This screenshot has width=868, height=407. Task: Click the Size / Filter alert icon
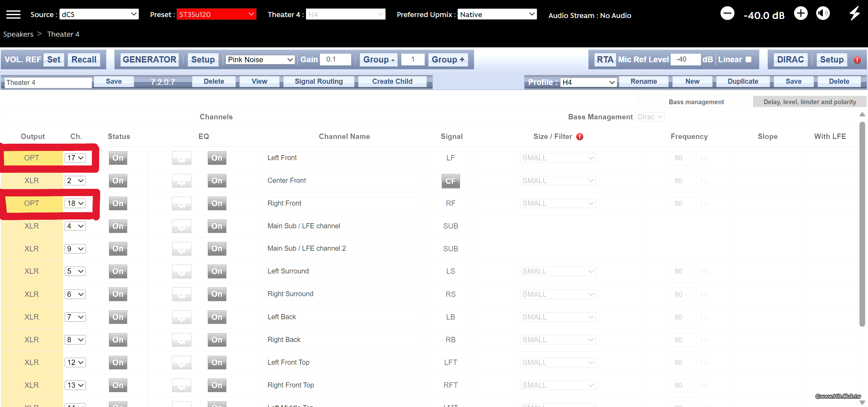(x=580, y=136)
